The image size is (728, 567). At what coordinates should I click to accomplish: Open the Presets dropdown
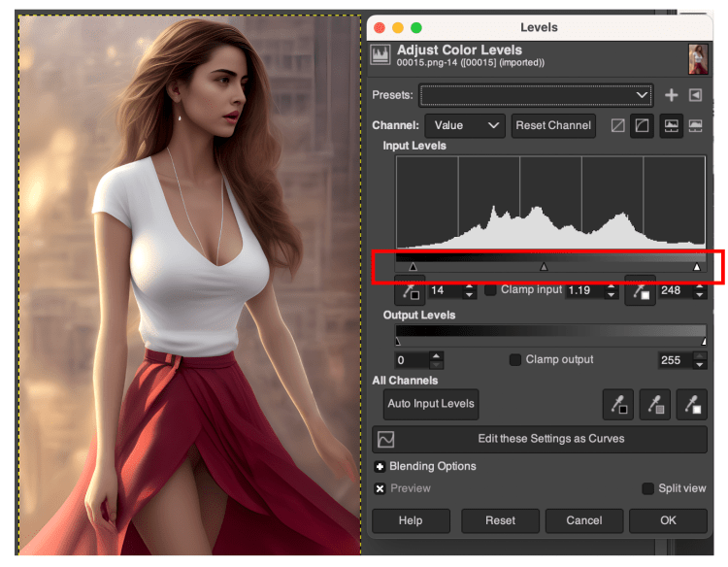(x=536, y=95)
